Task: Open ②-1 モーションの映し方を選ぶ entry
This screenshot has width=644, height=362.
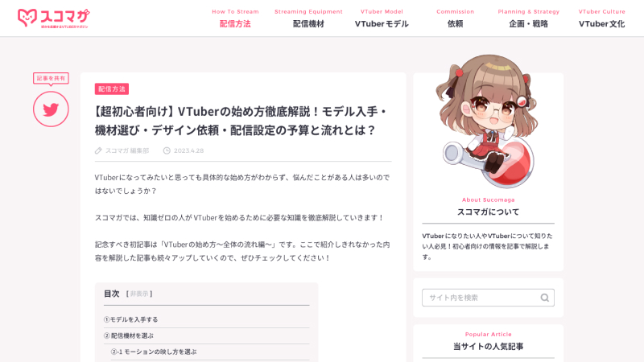Action: (154, 352)
